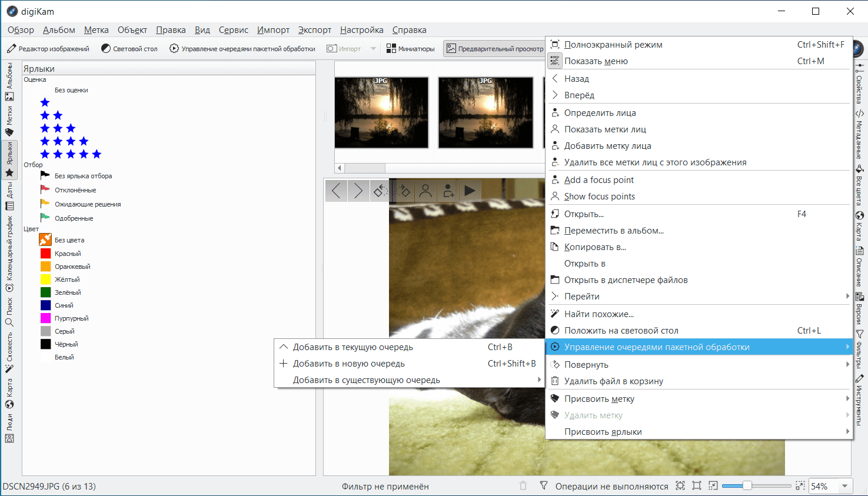
Task: Switch to Thumbnails (Миниатюры) view
Action: [x=411, y=49]
